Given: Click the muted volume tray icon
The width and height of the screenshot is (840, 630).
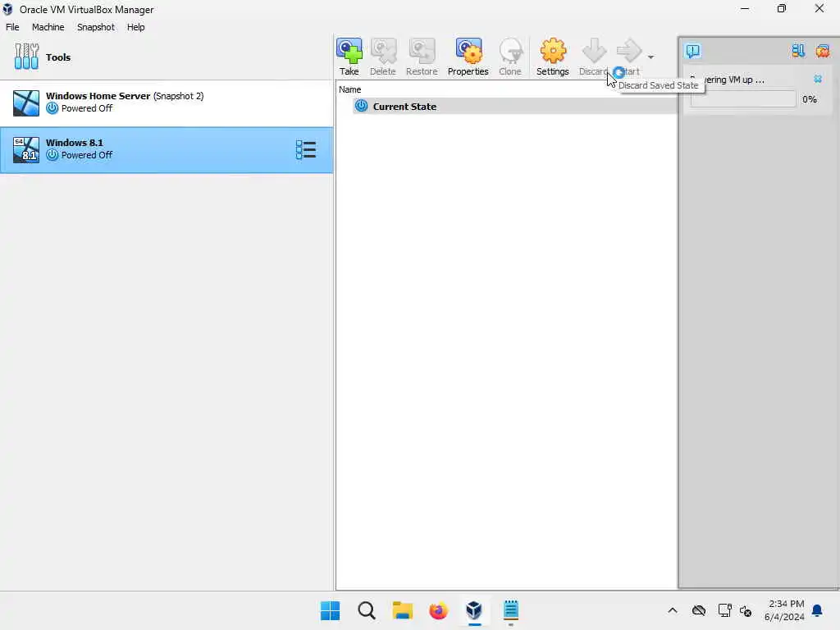Looking at the screenshot, I should [746, 610].
